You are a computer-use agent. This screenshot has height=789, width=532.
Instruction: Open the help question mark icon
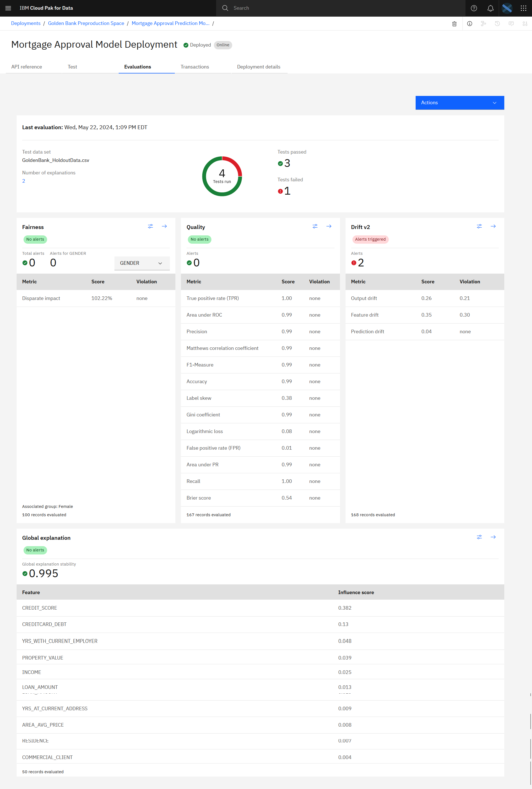pos(474,8)
